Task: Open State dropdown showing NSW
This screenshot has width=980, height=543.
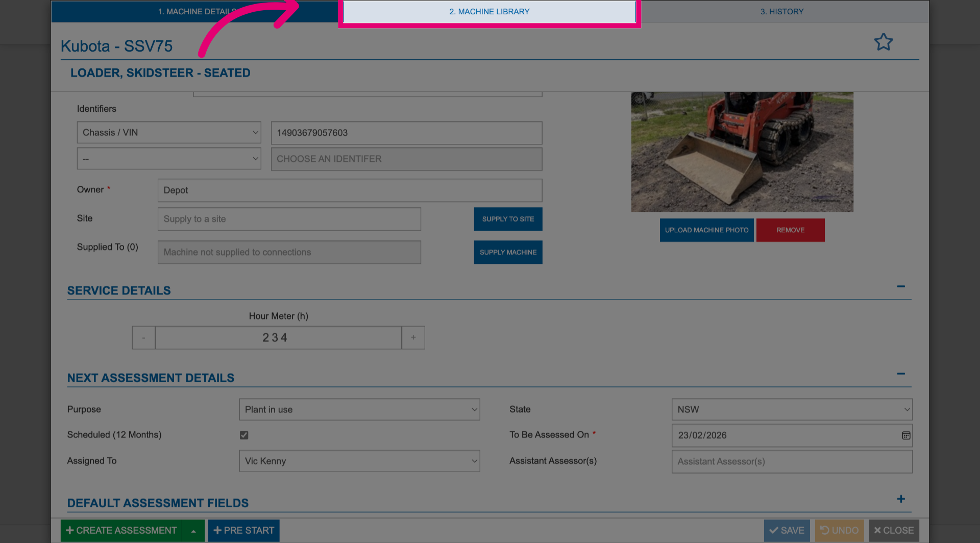Action: (x=792, y=409)
